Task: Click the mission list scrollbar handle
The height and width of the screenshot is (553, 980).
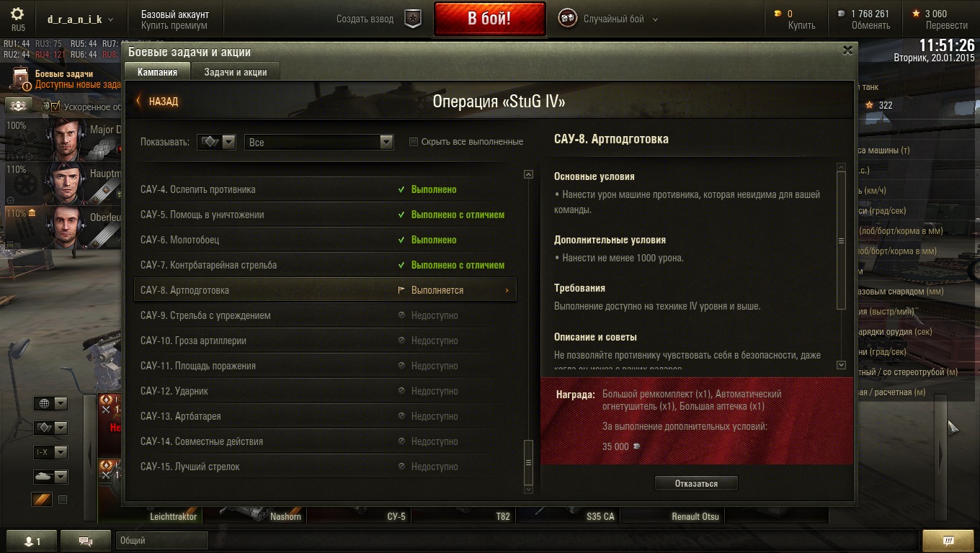Action: 528,462
